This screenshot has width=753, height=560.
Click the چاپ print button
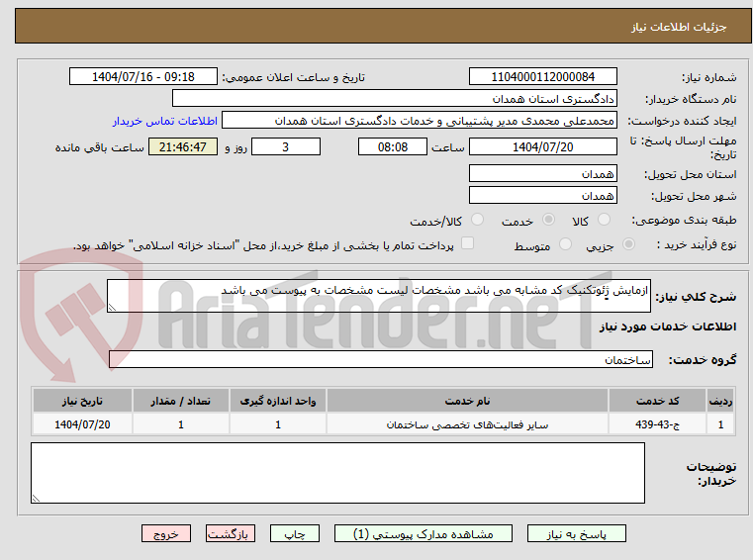[x=295, y=533]
